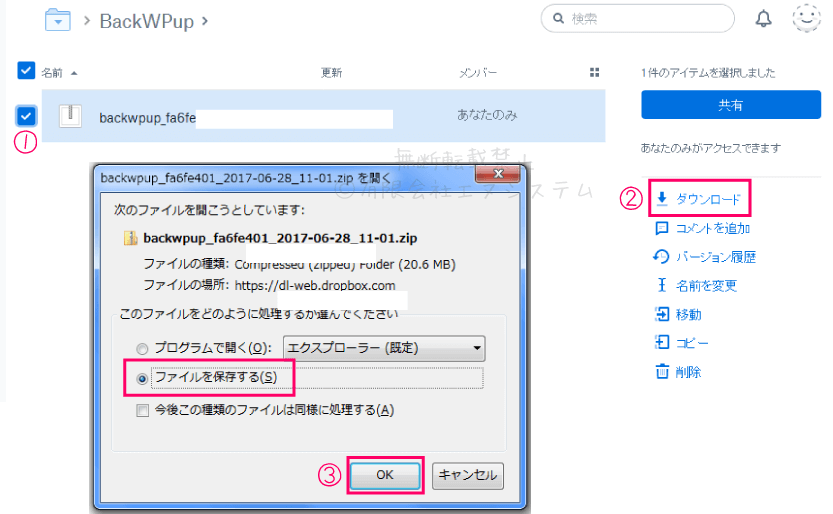Click the BackWPup breadcrumb link
Image resolution: width=833 pixels, height=514 pixels.
click(147, 21)
